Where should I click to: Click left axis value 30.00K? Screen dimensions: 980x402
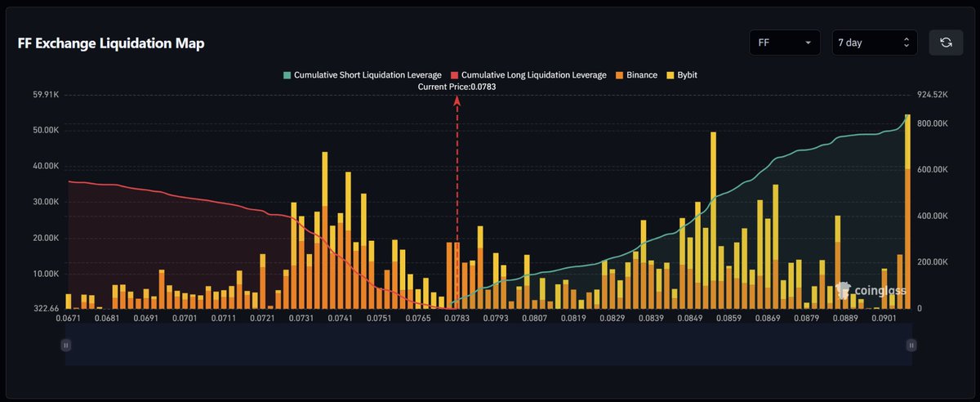click(45, 202)
